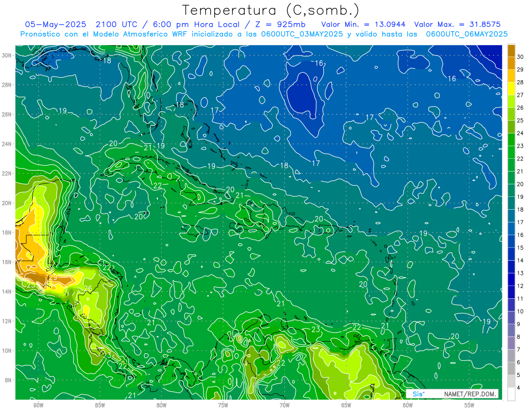The height and width of the screenshot is (411, 532).
Task: Click the colorbar scale value 28
Action: pos(520,82)
